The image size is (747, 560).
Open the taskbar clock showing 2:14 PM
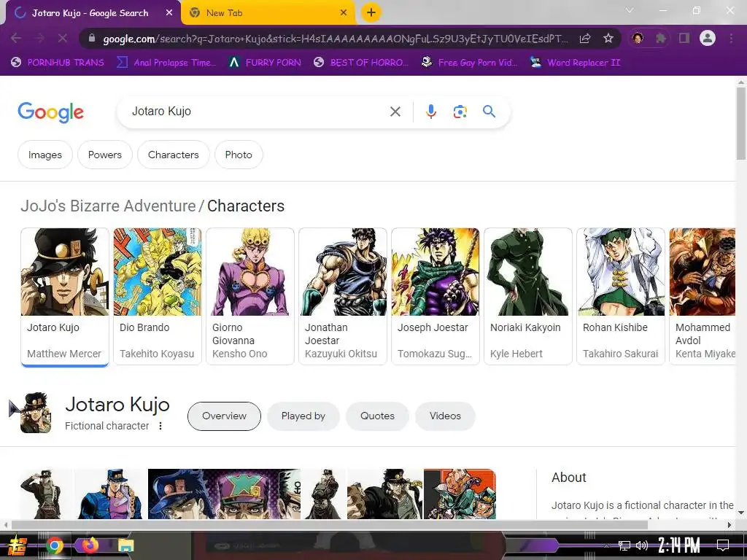679,545
